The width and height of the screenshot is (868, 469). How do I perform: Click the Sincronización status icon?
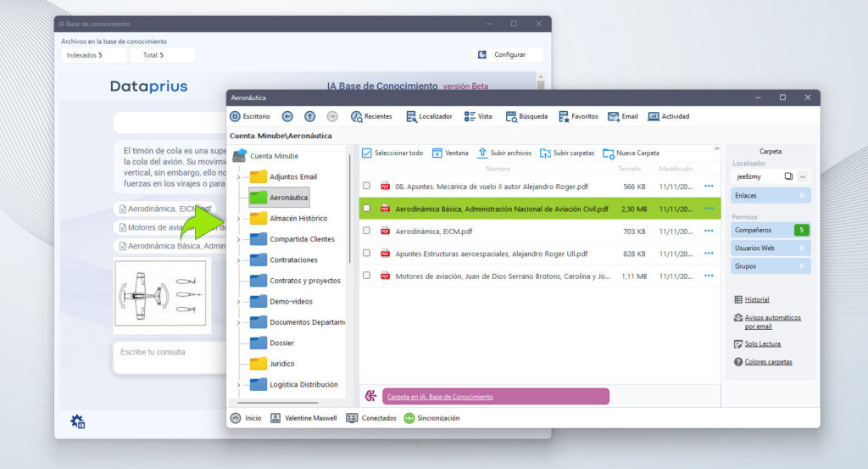click(409, 418)
